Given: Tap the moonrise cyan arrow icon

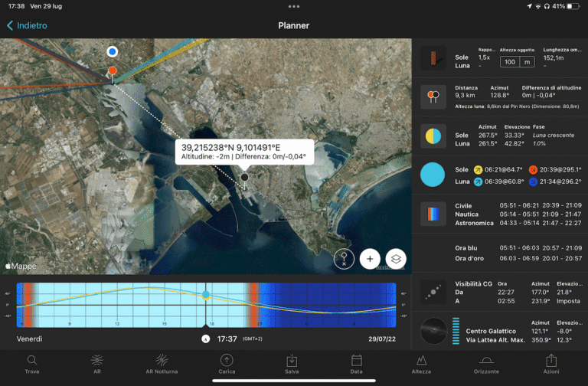Looking at the screenshot, I should [x=478, y=182].
